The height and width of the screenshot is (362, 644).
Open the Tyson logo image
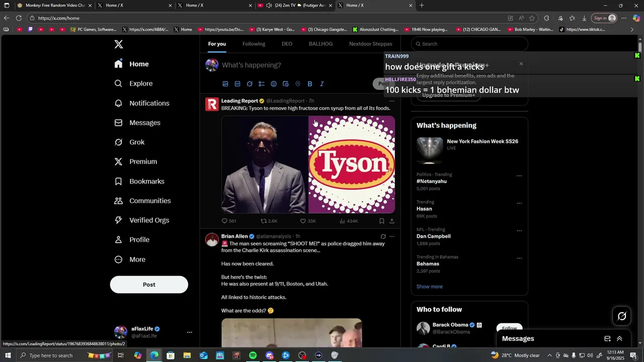pyautogui.click(x=352, y=164)
